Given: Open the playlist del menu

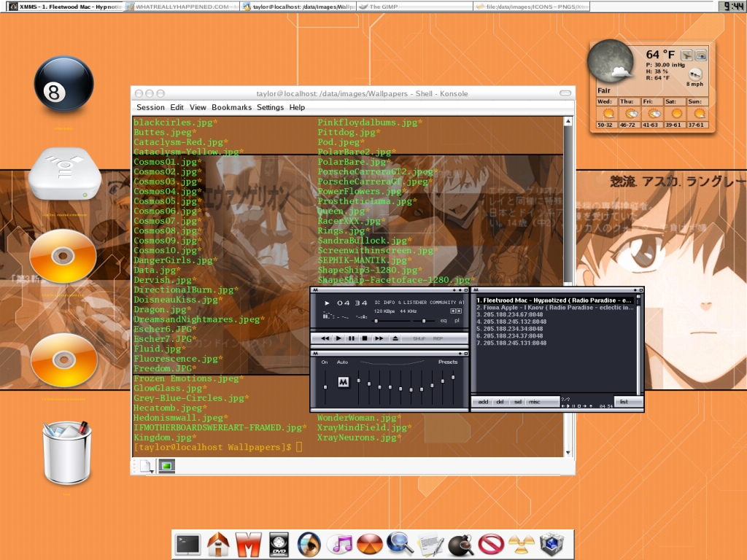Looking at the screenshot, I should coord(500,402).
